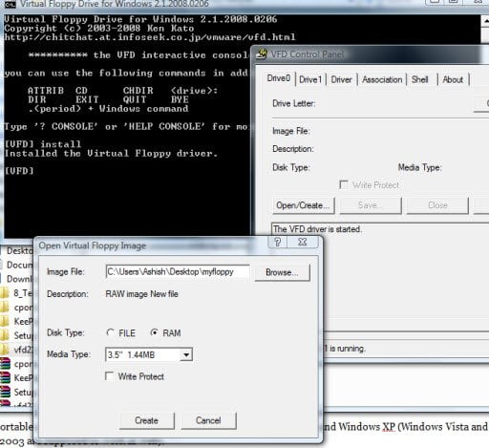Click the Desktop item in the file list
489x448 pixels.
coord(19,251)
